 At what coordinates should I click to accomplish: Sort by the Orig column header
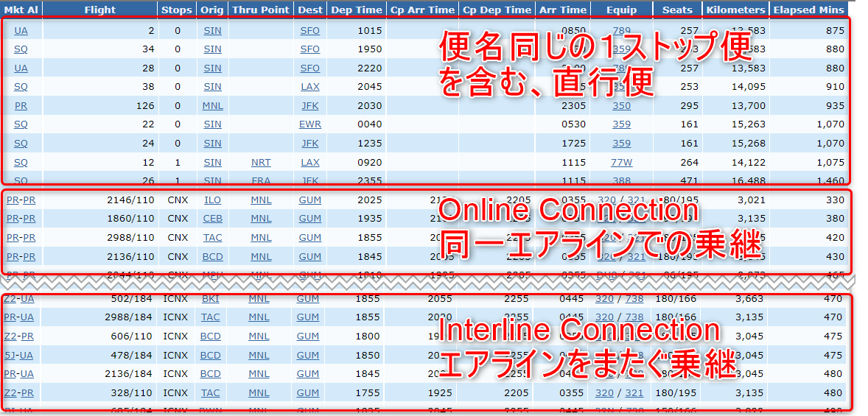click(212, 10)
